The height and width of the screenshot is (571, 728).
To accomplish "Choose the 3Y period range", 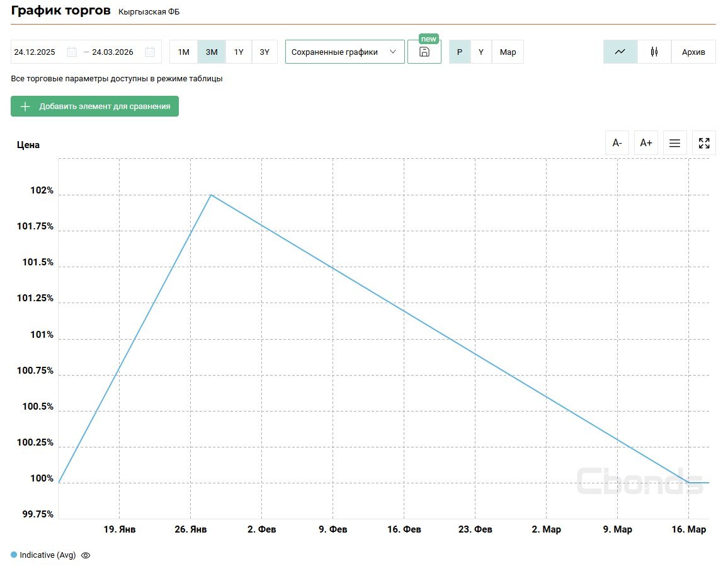I will [x=264, y=52].
